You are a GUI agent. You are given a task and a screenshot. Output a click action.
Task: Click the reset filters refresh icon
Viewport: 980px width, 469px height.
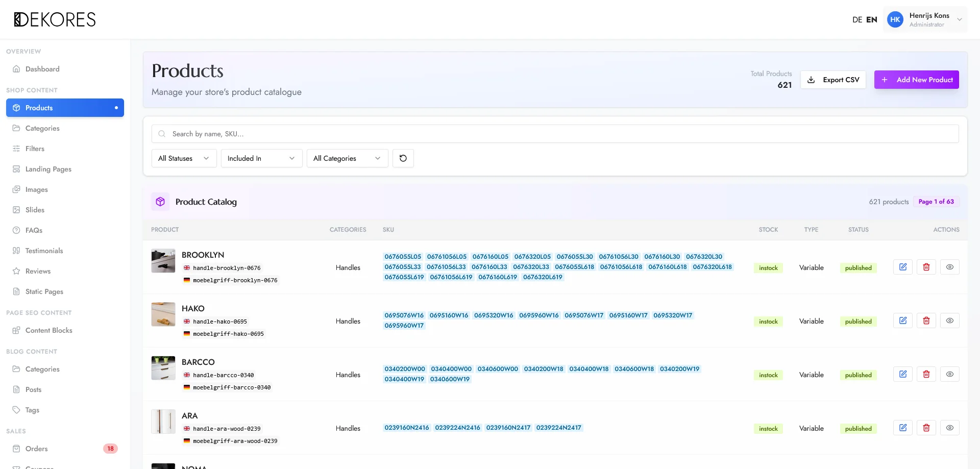point(403,158)
